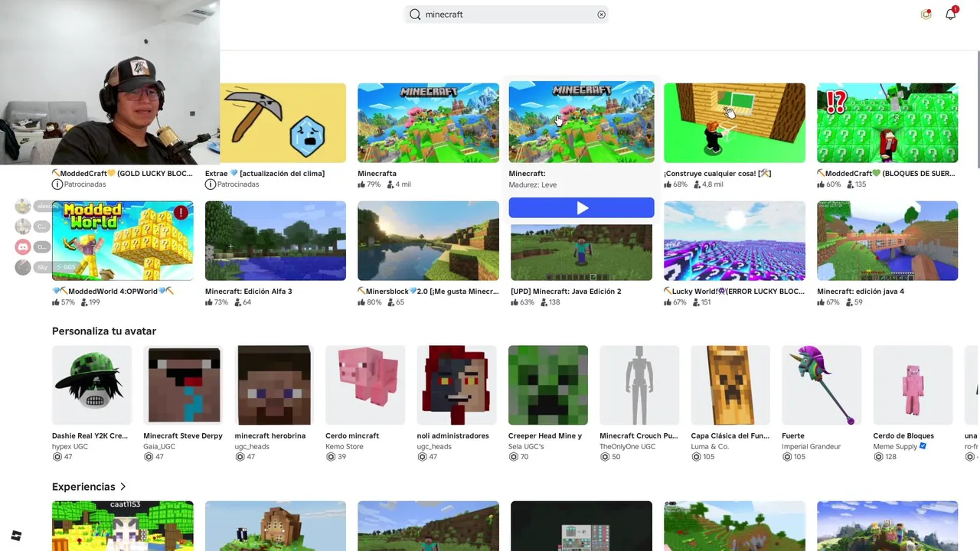Screen dimensions: 980x551
Task: Expand the Experiencias section chevron
Action: [x=122, y=487]
